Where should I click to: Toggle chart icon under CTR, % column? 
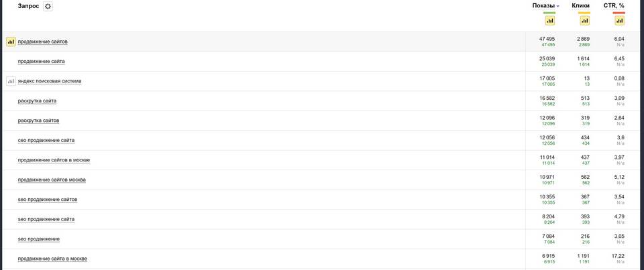pos(619,21)
